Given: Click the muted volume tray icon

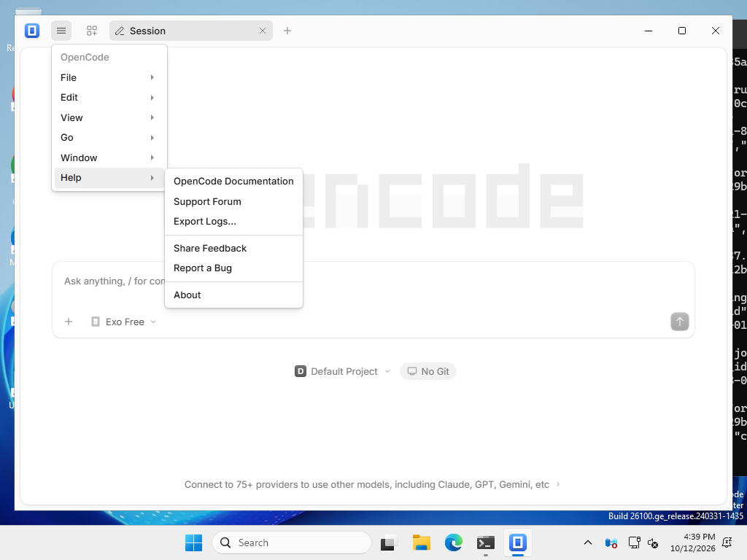Looking at the screenshot, I should pos(653,542).
